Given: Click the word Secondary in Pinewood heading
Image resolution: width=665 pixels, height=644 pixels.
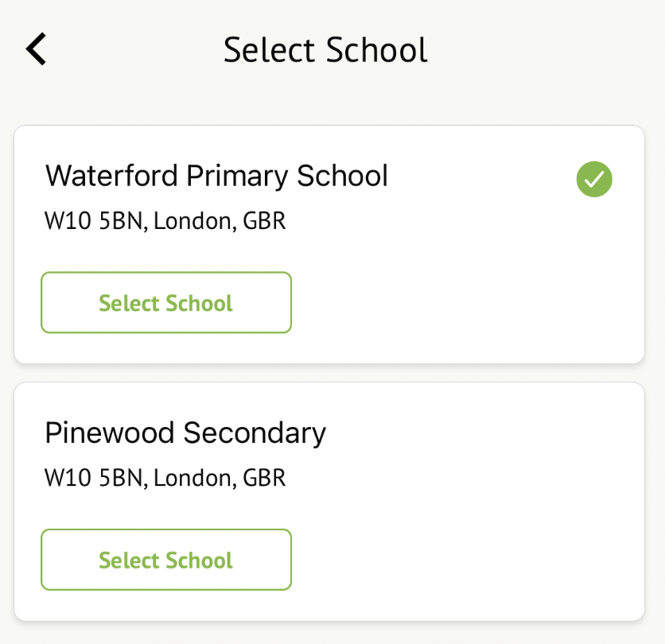Looking at the screenshot, I should pyautogui.click(x=255, y=433).
